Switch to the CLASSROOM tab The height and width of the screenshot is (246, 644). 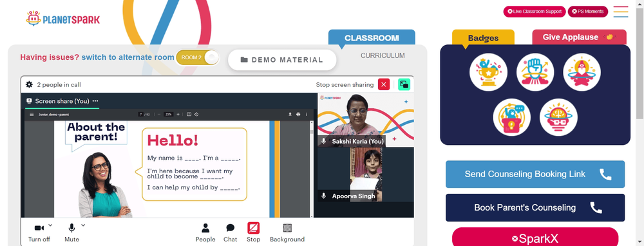(372, 37)
